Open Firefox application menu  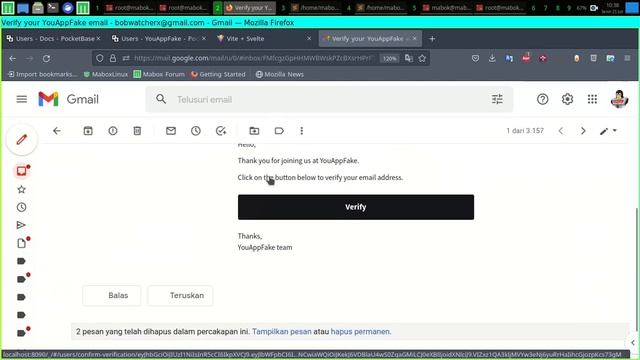[627, 58]
